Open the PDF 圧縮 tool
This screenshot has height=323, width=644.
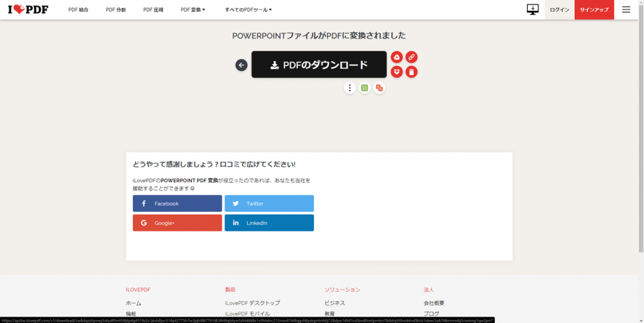coord(153,10)
